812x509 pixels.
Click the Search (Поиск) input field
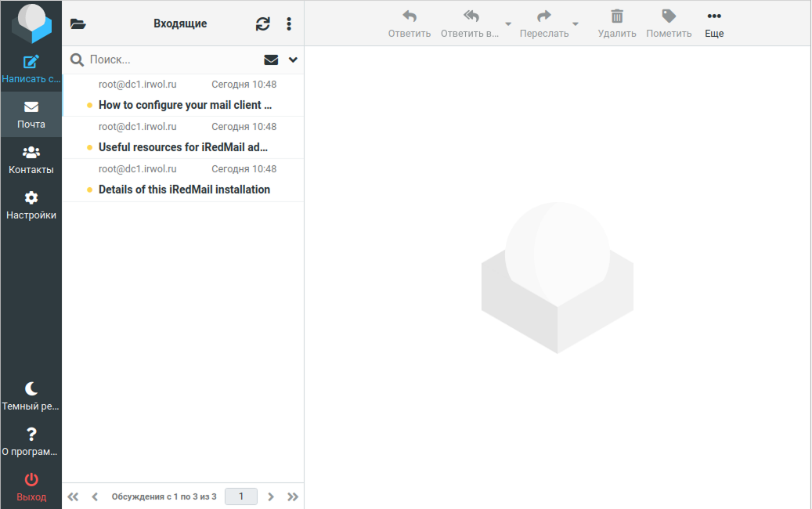(x=172, y=60)
